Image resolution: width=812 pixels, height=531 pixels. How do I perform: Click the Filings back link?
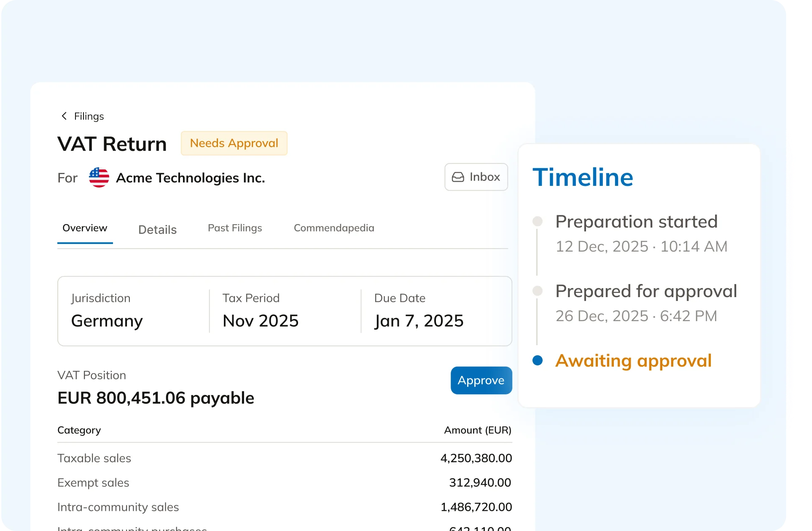[x=89, y=116]
